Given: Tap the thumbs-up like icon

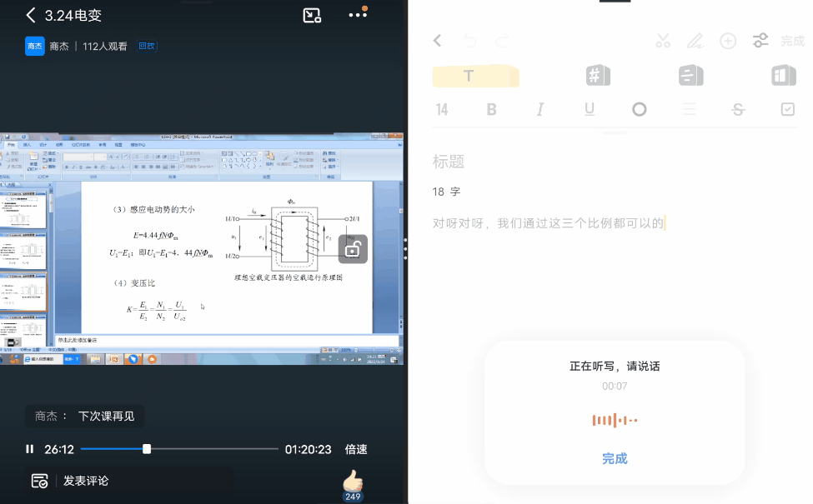Looking at the screenshot, I should click(x=353, y=482).
